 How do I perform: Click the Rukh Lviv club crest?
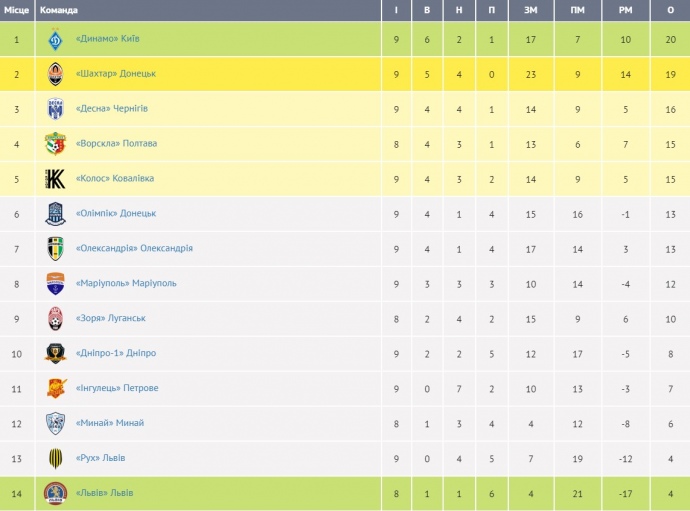tap(56, 459)
